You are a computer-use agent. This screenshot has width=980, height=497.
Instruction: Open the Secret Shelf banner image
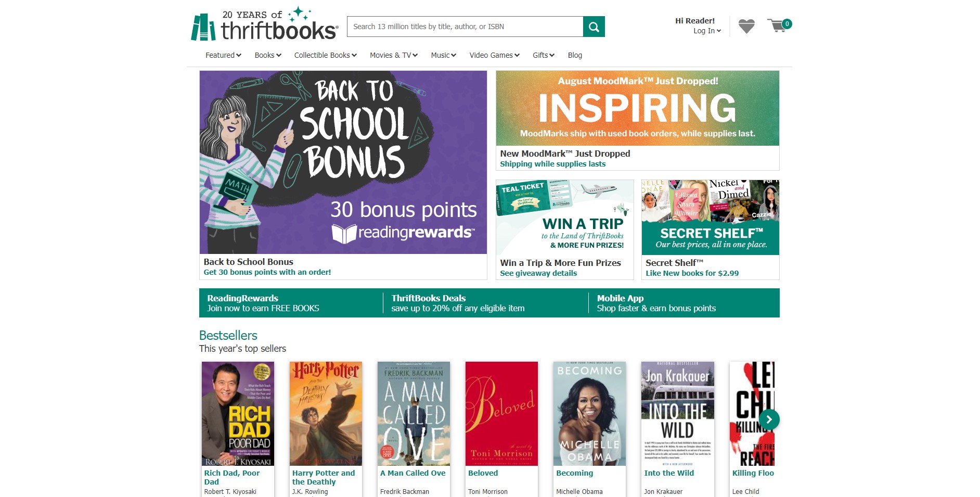point(711,217)
